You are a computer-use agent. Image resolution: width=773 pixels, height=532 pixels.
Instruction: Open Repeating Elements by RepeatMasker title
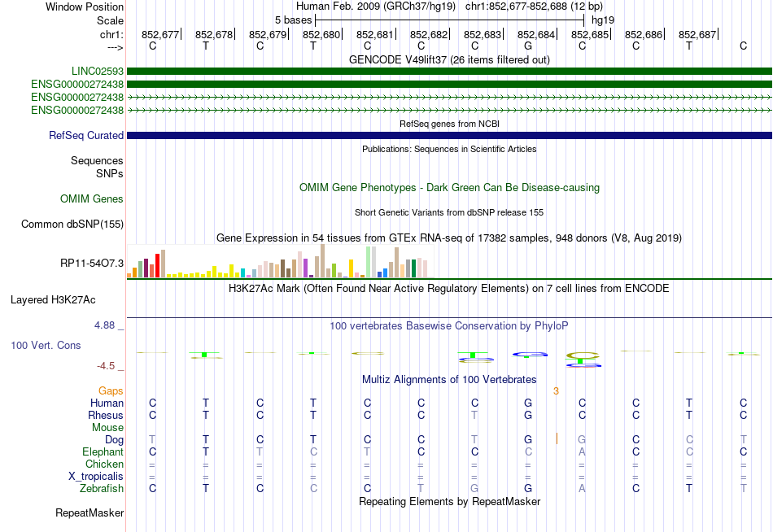click(x=449, y=502)
